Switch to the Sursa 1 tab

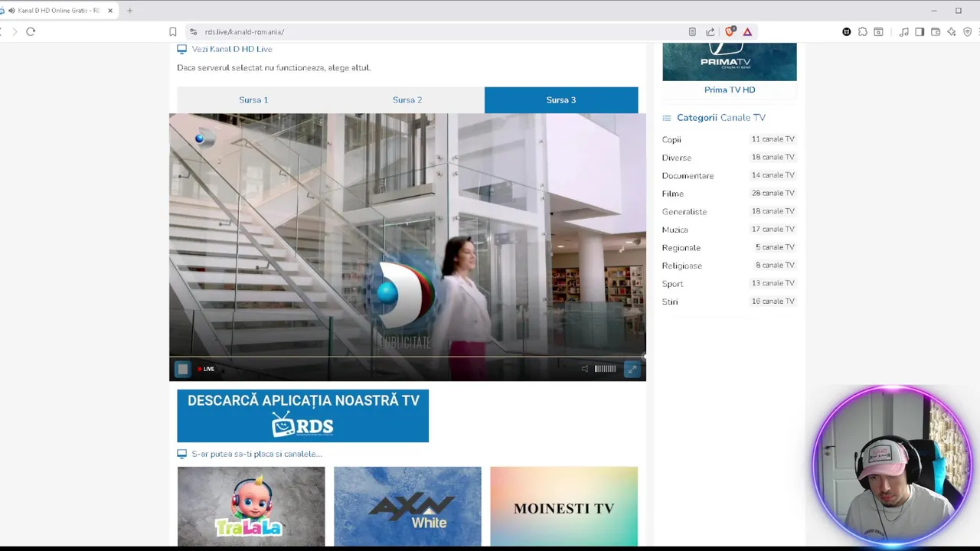pyautogui.click(x=253, y=99)
